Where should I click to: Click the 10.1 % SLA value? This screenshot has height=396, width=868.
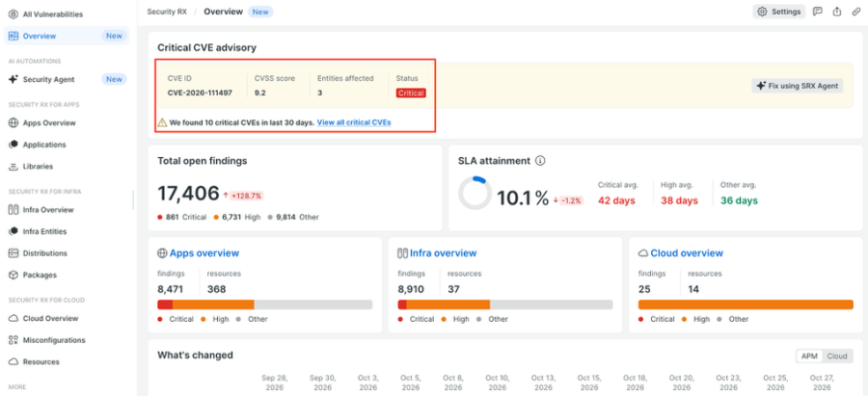[x=523, y=198]
